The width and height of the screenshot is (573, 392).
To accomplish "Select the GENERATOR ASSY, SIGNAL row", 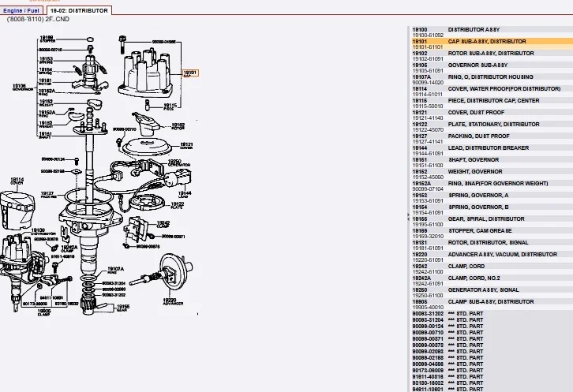I will [492, 293].
